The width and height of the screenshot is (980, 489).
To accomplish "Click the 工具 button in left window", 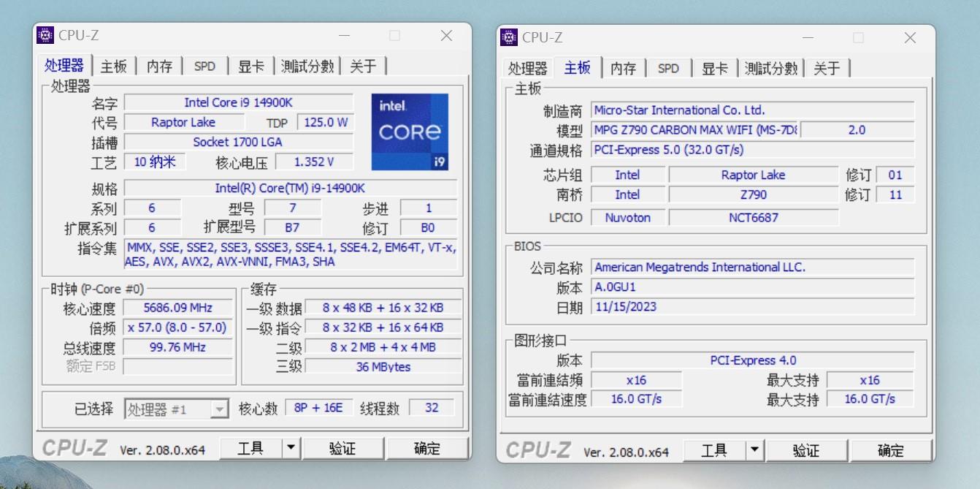I will tap(250, 448).
